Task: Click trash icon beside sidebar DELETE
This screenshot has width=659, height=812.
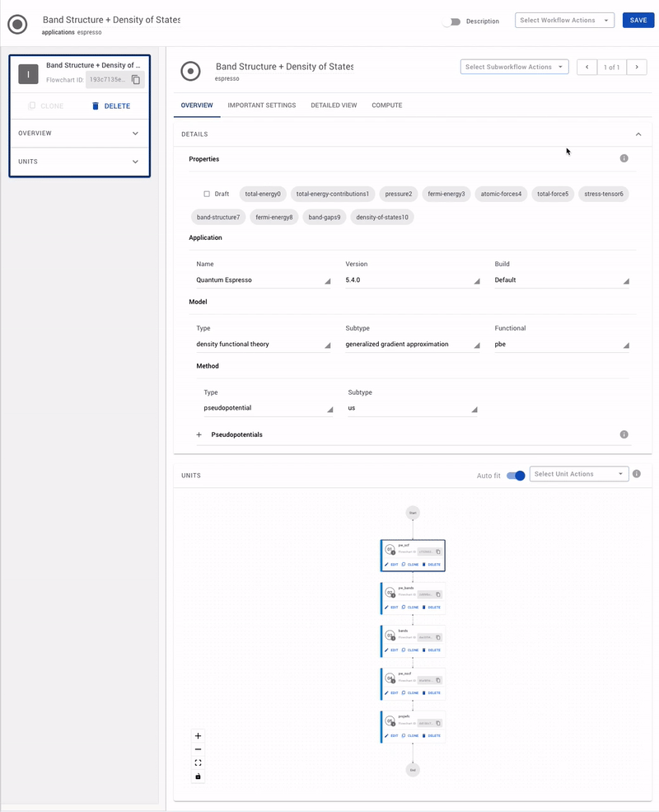Action: point(96,106)
